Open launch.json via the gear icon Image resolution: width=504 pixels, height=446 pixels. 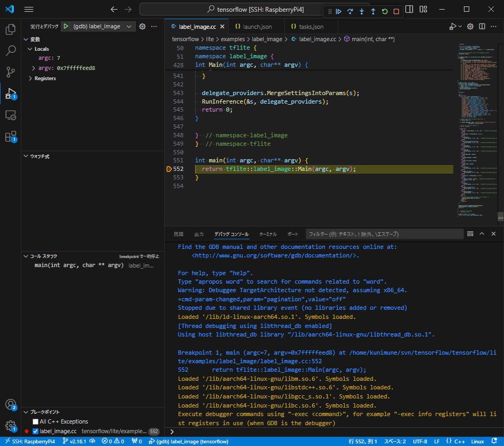[142, 26]
